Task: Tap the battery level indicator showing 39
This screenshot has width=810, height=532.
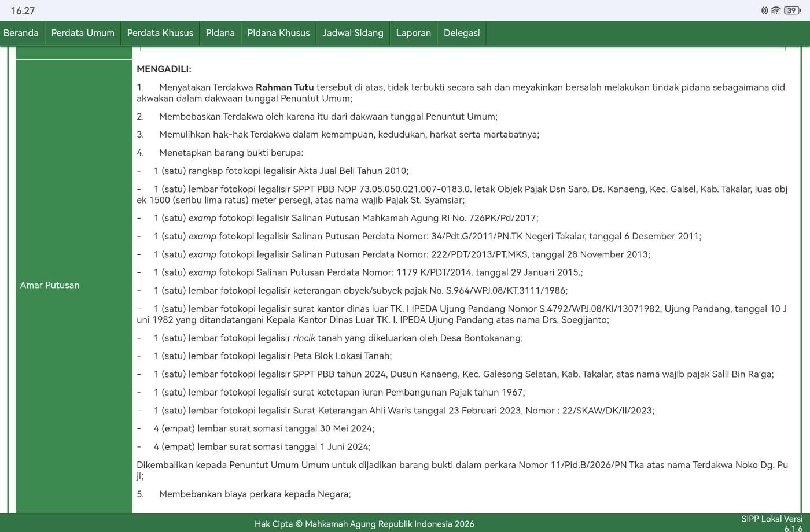Action: (793, 10)
